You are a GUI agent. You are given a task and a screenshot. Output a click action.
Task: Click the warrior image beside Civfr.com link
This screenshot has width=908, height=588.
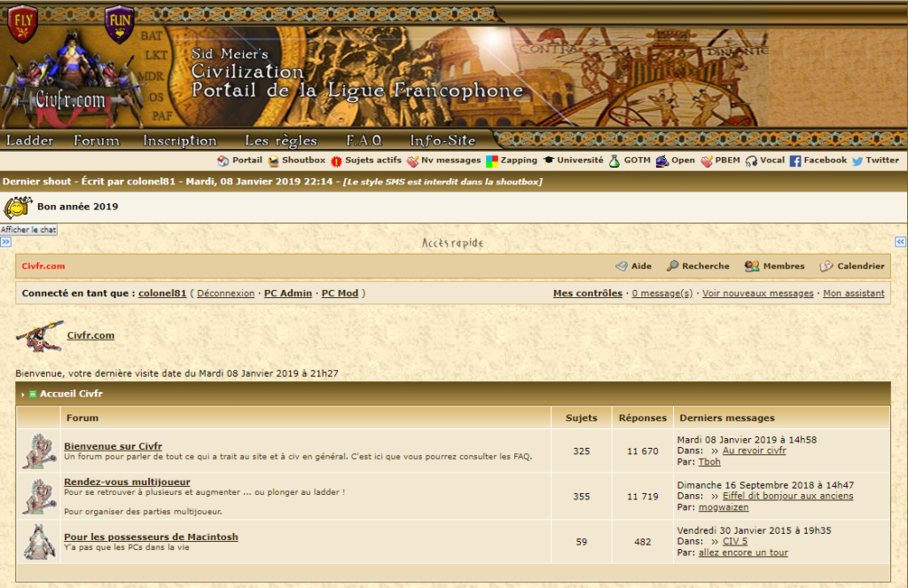coord(39,336)
